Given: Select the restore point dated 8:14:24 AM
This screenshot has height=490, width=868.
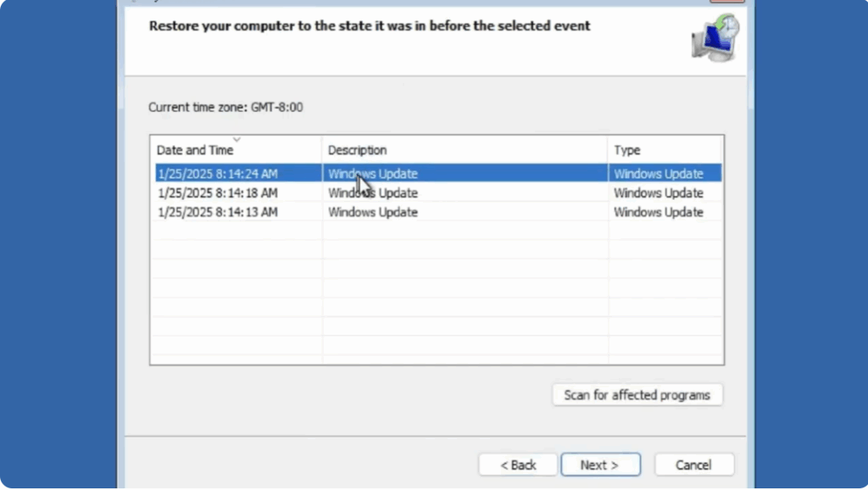Looking at the screenshot, I should 217,174.
